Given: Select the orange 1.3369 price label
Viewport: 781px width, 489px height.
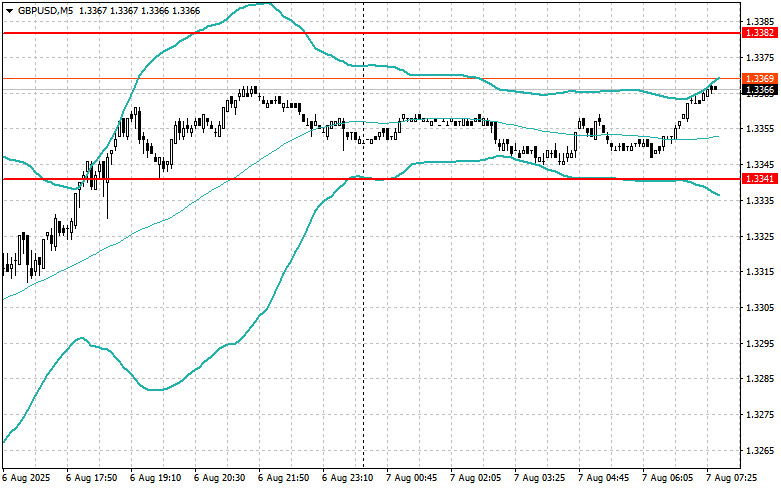Looking at the screenshot, I should 760,79.
